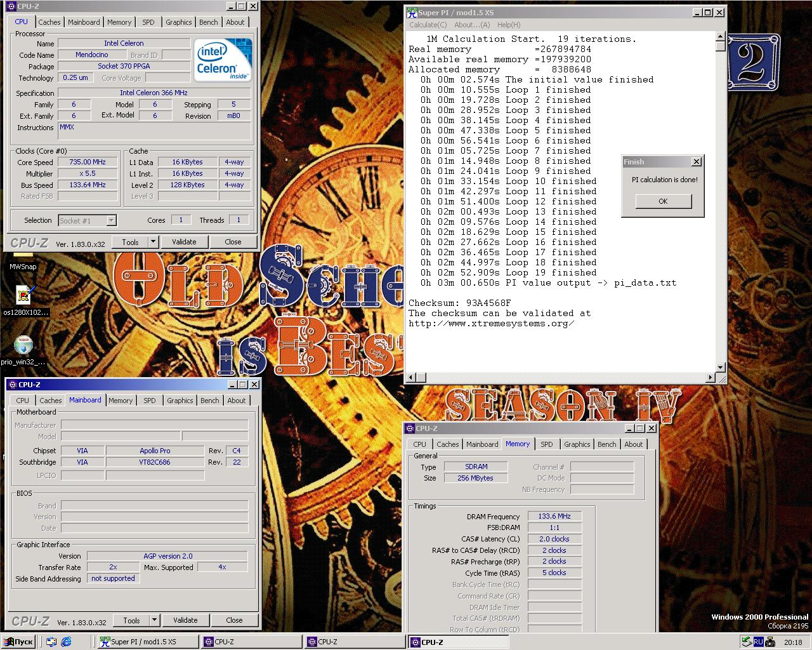The image size is (812, 650).
Task: Open the Пуск start button
Action: tap(18, 642)
